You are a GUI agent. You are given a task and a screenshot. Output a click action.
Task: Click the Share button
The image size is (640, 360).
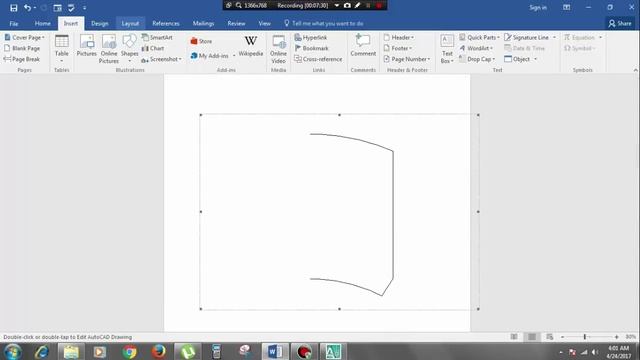(620, 24)
